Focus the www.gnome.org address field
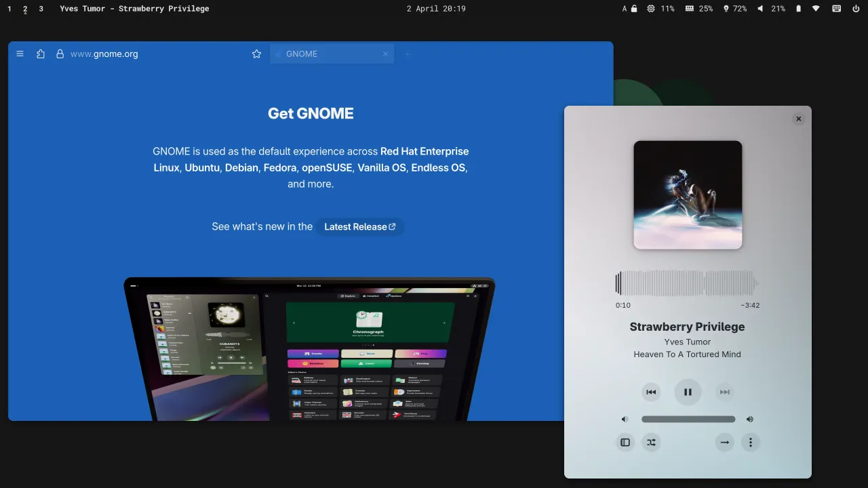This screenshot has width=868, height=488. coord(104,54)
